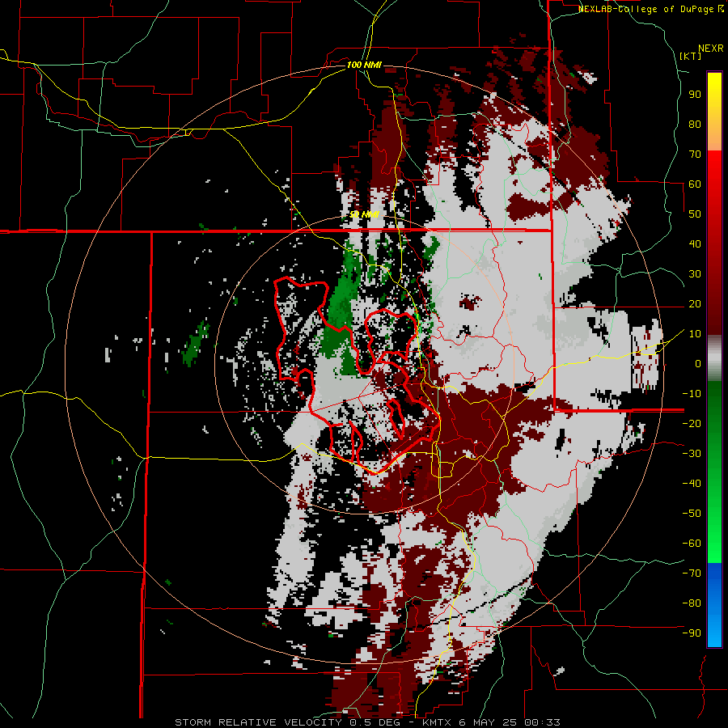
Task: Click the [KT] units label
Action: point(691,56)
